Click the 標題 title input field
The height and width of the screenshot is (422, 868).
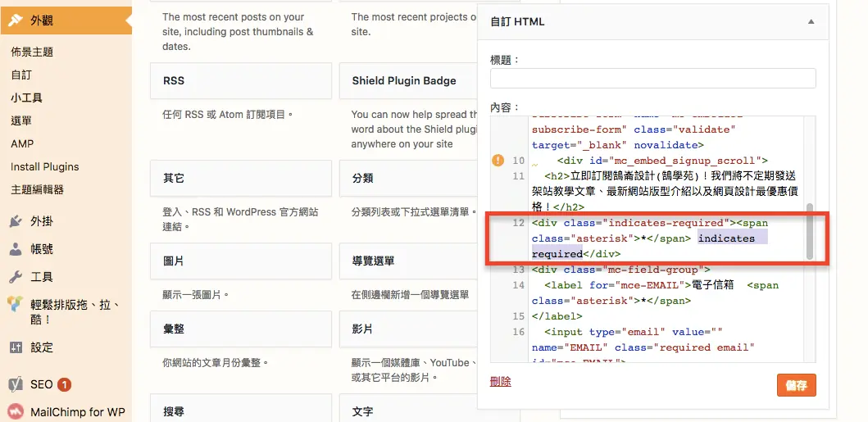point(652,78)
